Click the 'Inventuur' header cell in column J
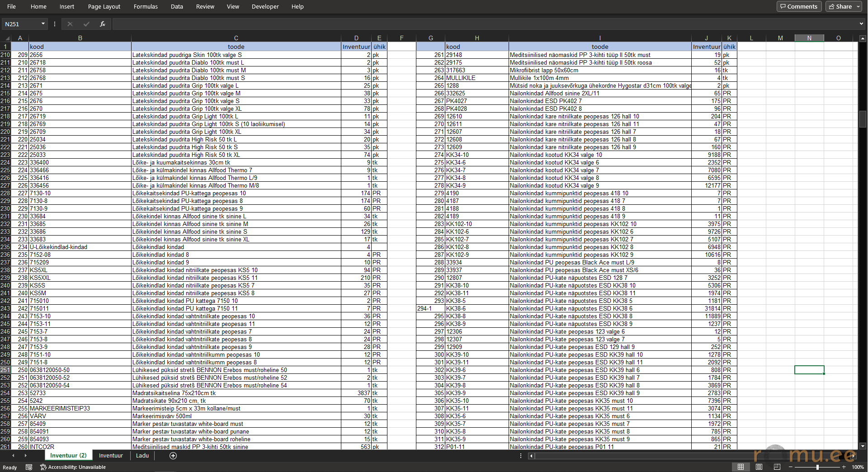Screen dimensions: 868x472 (707, 47)
